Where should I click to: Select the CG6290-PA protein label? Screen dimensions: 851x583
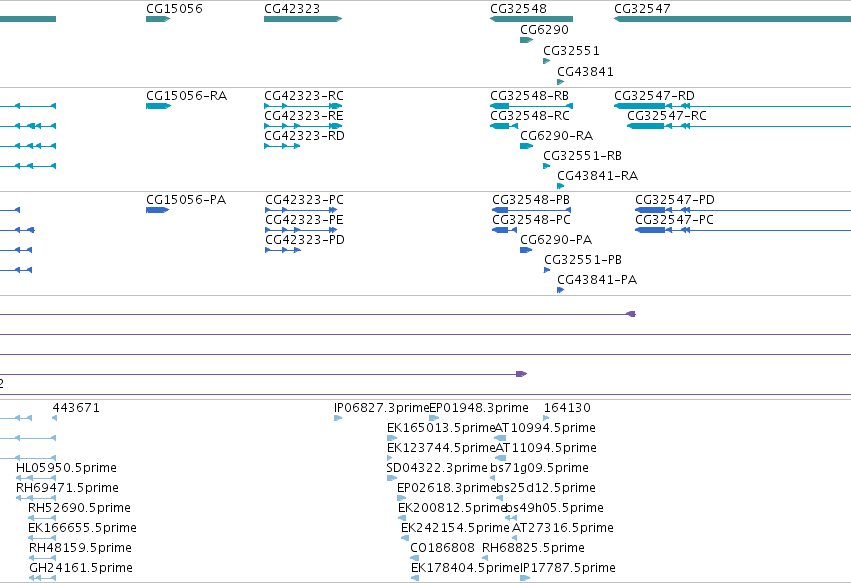click(x=556, y=240)
